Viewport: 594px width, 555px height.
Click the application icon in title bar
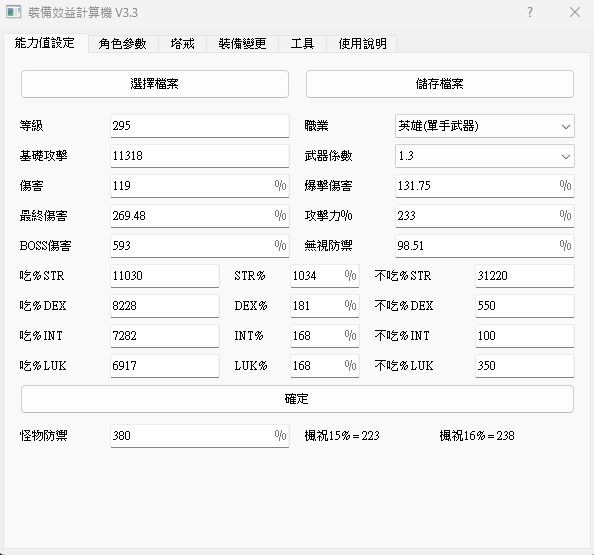pos(14,13)
